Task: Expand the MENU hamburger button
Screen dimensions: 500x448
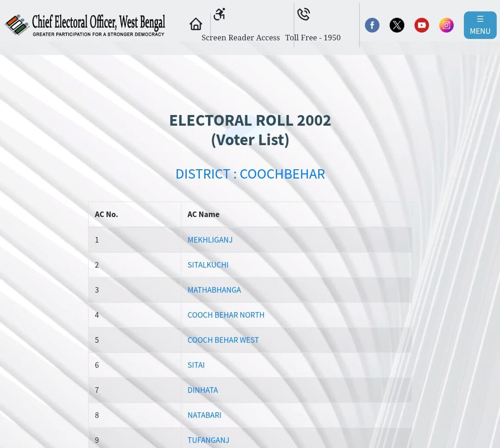Action: pos(480,25)
